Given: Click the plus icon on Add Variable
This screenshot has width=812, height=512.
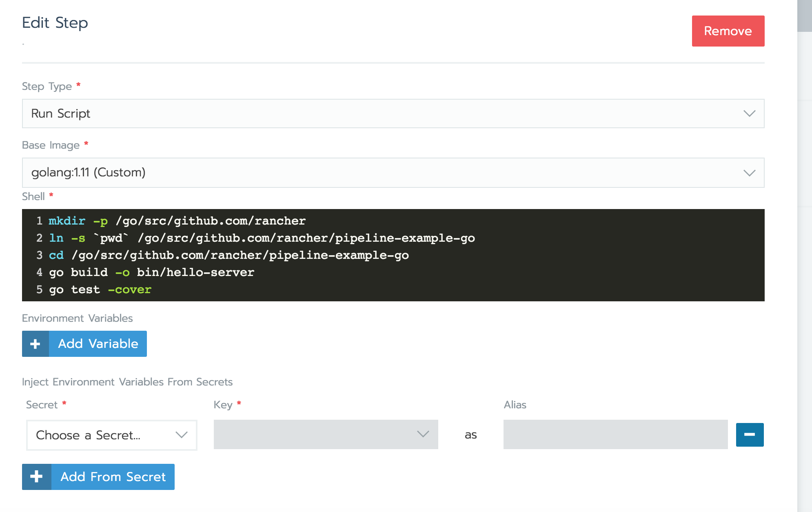Looking at the screenshot, I should pyautogui.click(x=35, y=344).
